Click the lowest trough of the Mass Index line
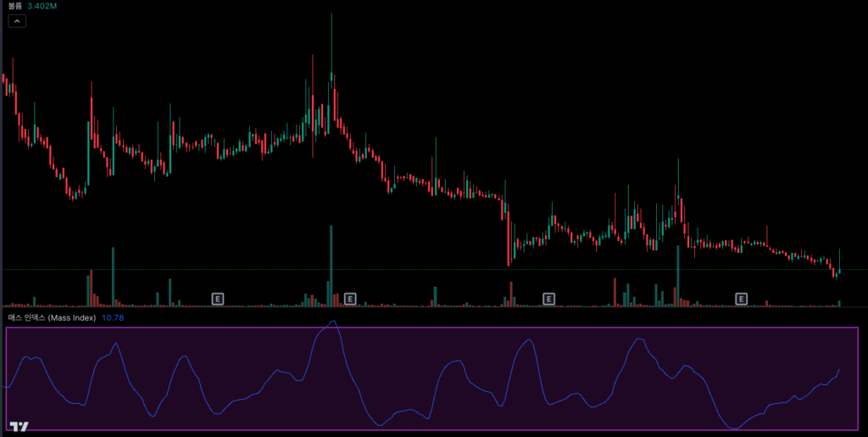Image resolution: width=868 pixels, height=437 pixels. tap(736, 428)
